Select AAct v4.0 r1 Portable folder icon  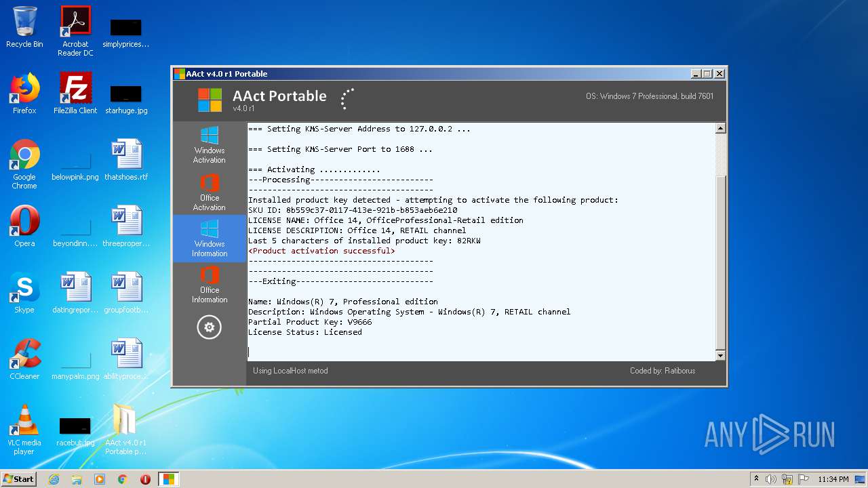pyautogui.click(x=126, y=430)
